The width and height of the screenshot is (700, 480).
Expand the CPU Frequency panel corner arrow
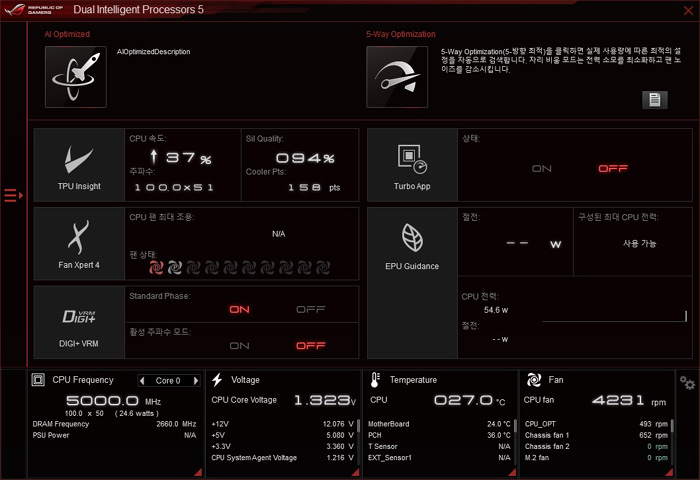(198, 472)
